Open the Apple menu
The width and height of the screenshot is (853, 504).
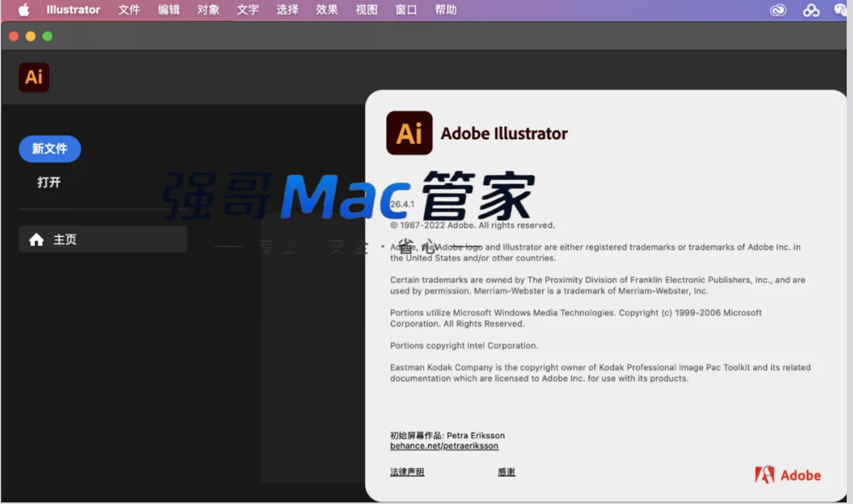pos(24,10)
